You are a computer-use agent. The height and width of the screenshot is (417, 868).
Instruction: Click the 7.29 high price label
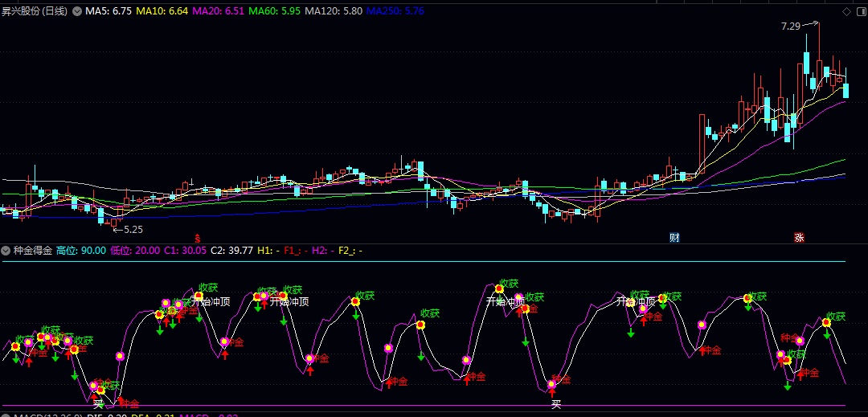point(790,26)
